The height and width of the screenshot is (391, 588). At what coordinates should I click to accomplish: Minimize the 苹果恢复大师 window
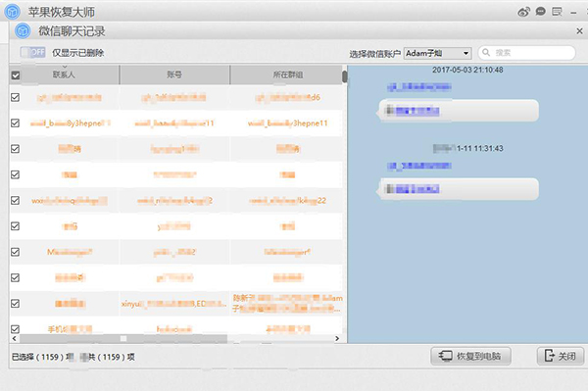tap(573, 13)
